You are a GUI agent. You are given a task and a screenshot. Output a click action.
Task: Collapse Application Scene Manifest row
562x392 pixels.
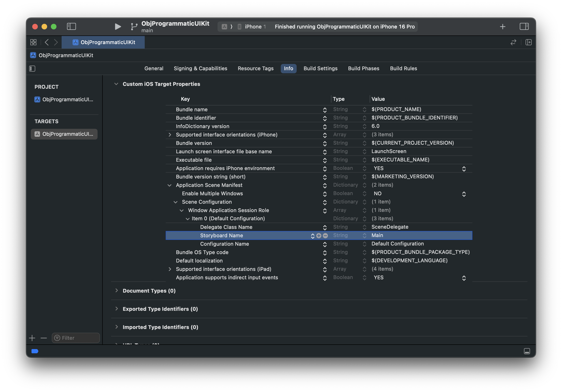169,185
